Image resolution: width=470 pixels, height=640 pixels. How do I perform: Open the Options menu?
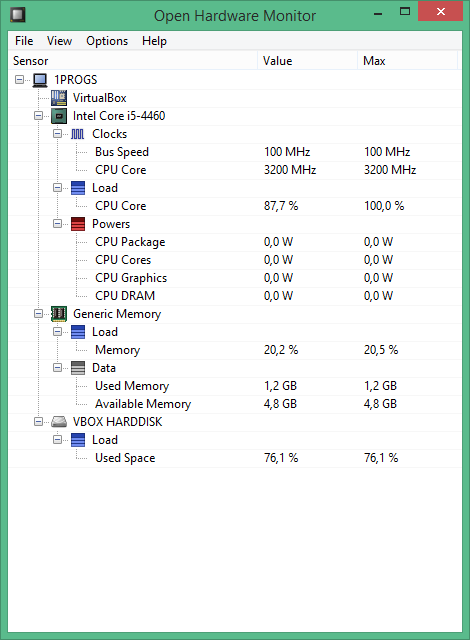[x=107, y=41]
